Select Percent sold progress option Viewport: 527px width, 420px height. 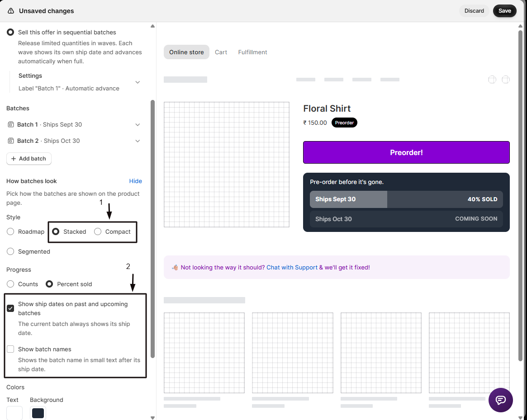point(49,284)
